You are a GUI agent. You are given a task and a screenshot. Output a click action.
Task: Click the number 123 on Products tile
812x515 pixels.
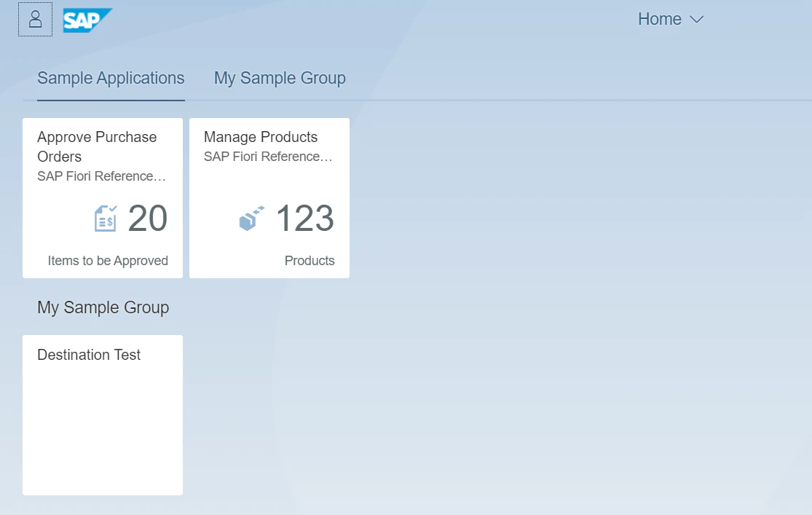[304, 218]
